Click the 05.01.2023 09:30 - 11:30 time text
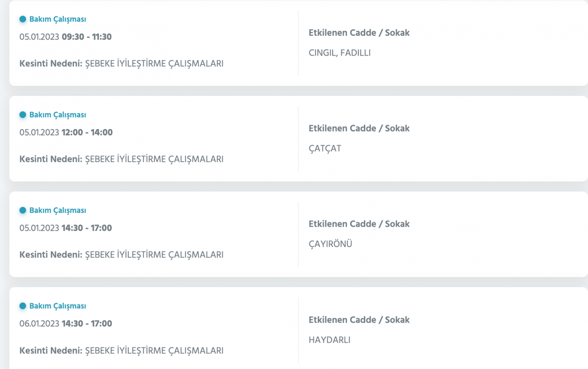 pos(65,37)
